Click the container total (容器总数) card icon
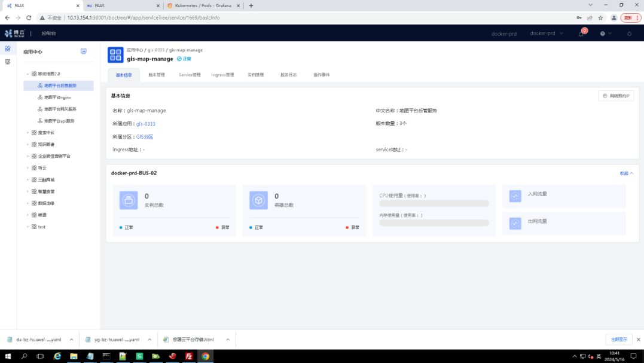 pos(258,200)
